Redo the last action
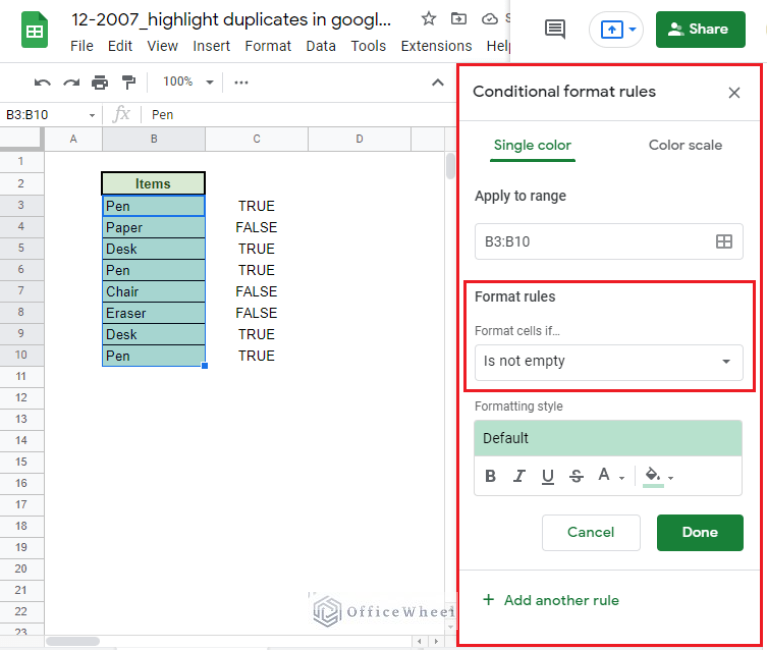 [71, 82]
